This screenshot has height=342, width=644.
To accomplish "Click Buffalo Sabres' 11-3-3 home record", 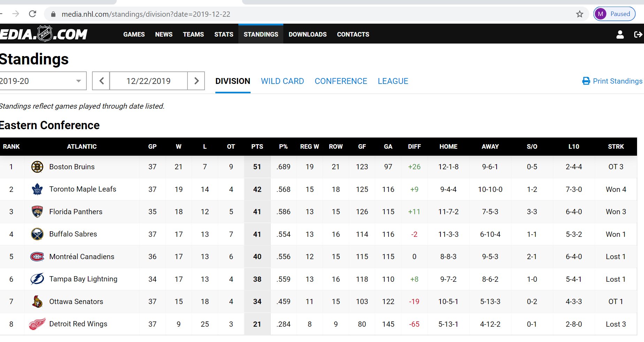I will [448, 234].
